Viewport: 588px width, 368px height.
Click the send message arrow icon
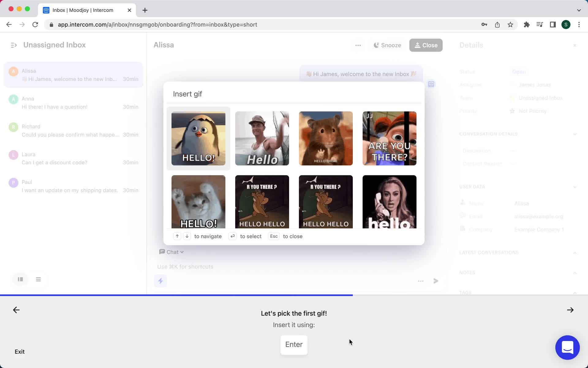click(x=435, y=281)
